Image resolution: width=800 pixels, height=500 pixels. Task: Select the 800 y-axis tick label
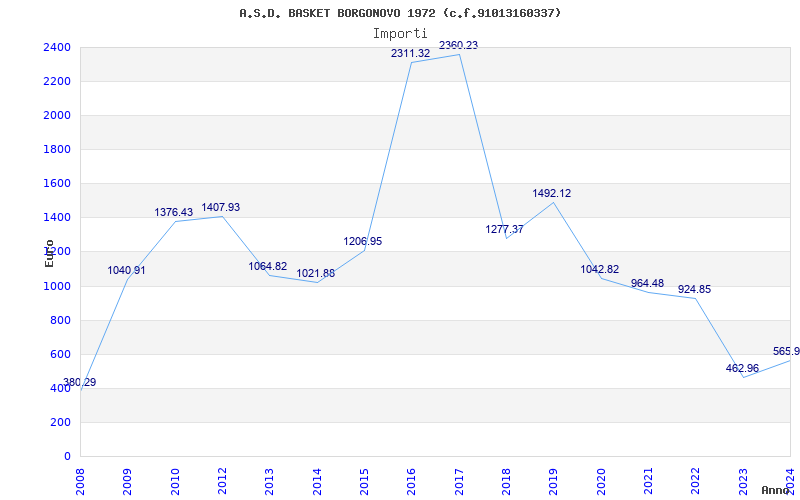60,320
